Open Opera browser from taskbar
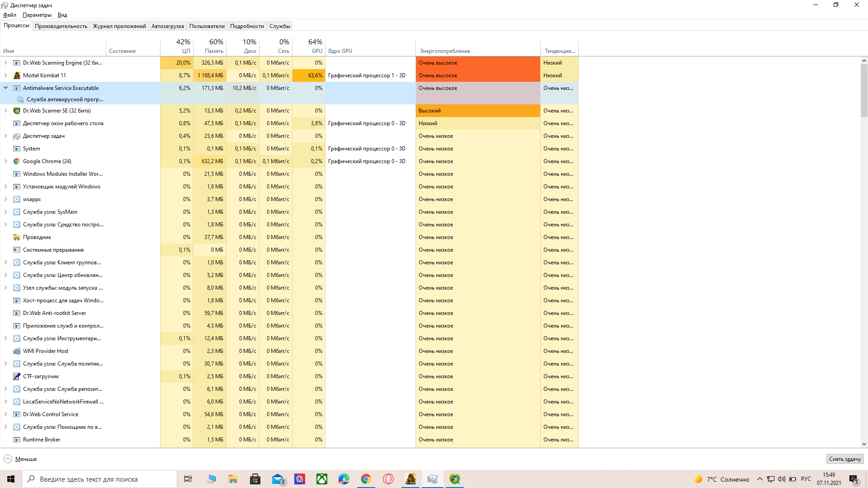This screenshot has width=868, height=488. [x=388, y=479]
